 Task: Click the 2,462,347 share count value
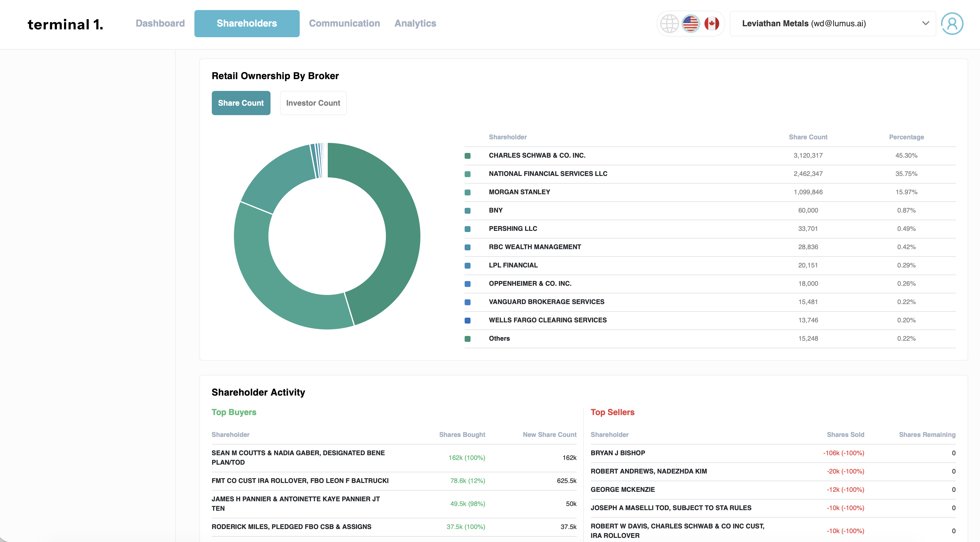808,174
